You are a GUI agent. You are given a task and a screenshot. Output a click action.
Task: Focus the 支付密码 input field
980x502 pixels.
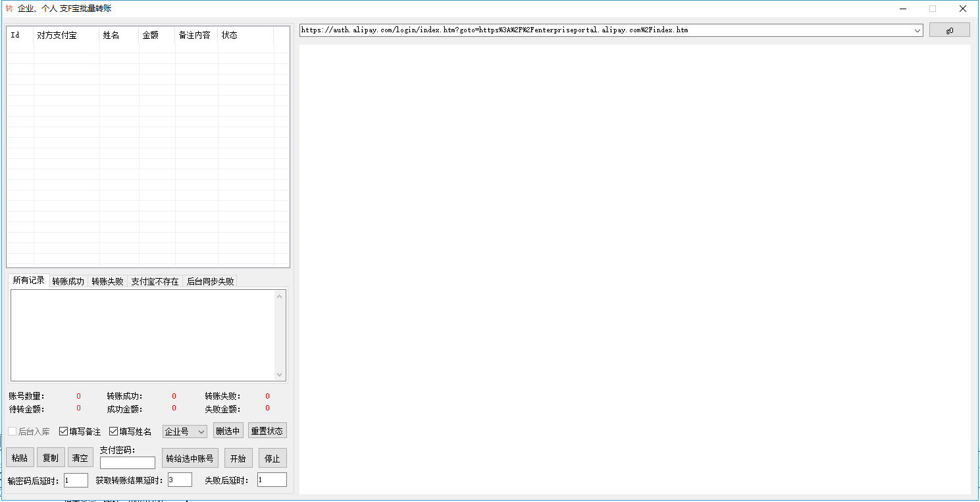point(128,462)
